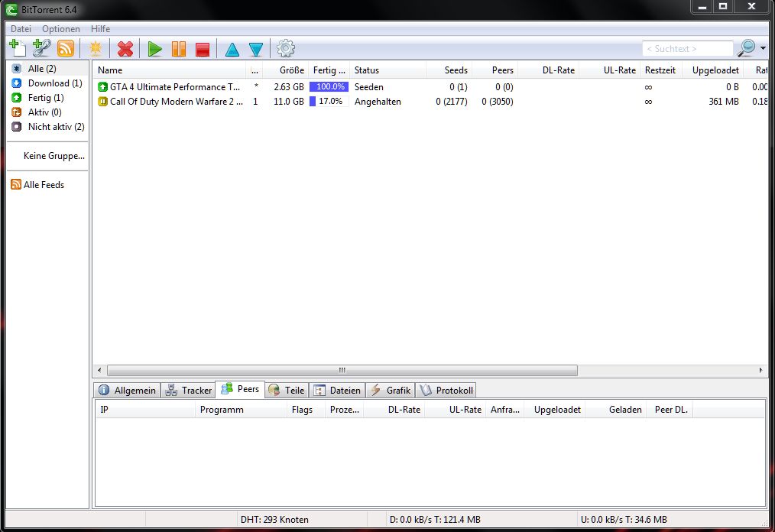Click GTA 4 seeding status icon

[x=102, y=87]
